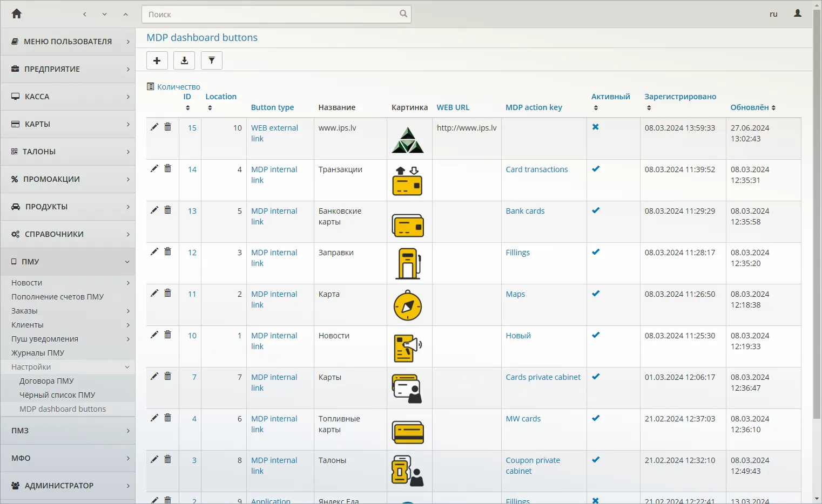Edit the Банковские карты row
The image size is (822, 504).
coord(154,210)
